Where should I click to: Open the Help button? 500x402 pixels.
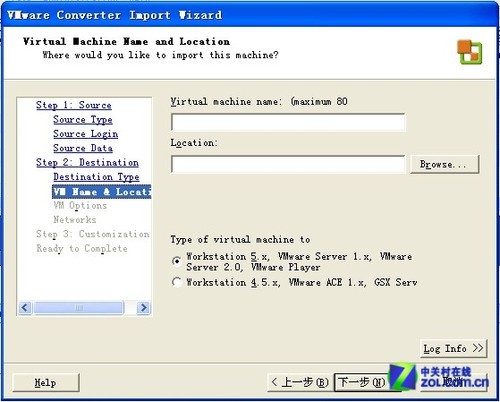pos(46,382)
